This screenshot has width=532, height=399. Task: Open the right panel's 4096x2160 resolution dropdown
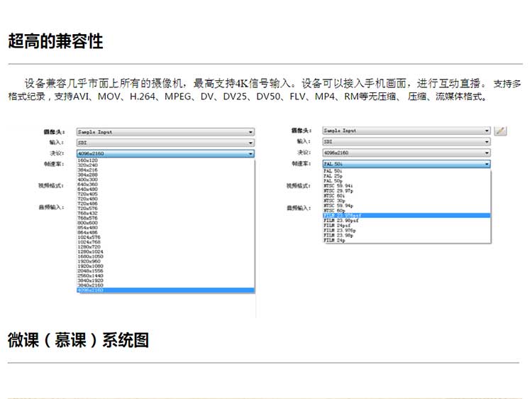pyautogui.click(x=406, y=153)
